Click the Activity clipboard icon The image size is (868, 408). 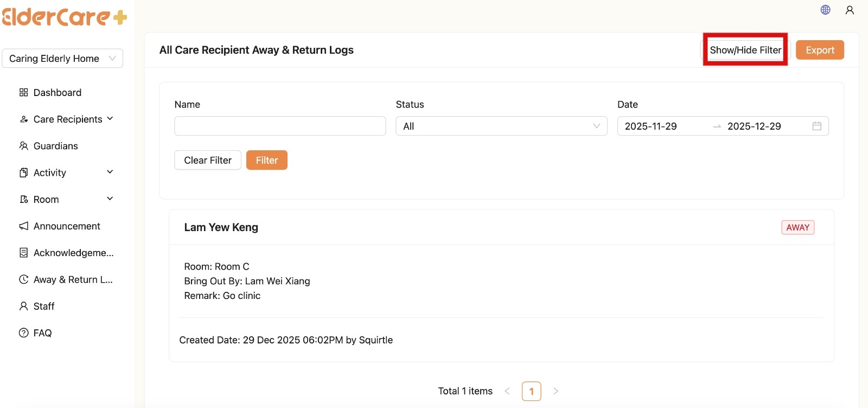click(23, 173)
